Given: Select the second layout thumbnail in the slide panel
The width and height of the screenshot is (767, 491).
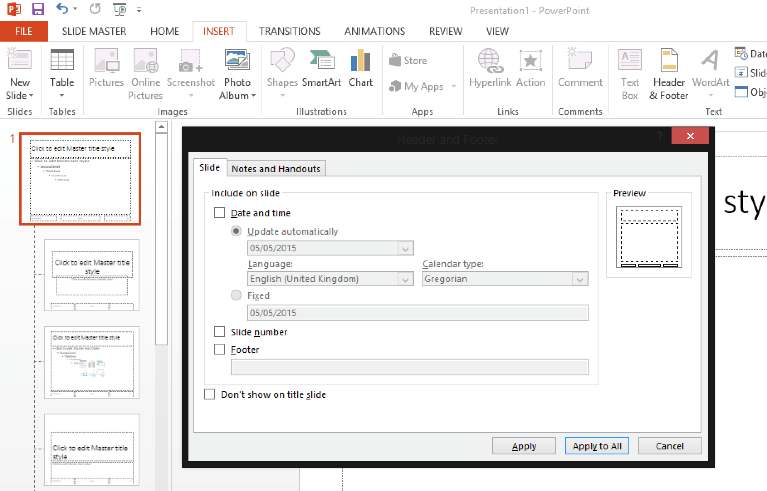Looking at the screenshot, I should (92, 275).
